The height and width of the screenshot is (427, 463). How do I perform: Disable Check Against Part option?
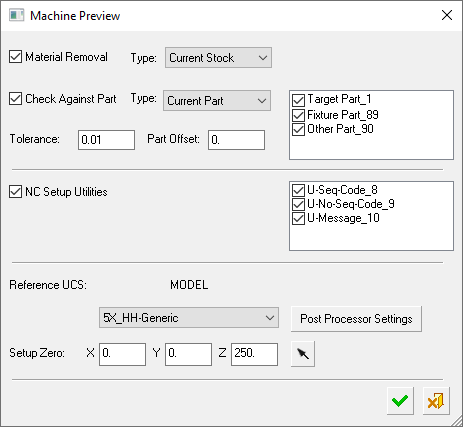[x=15, y=99]
